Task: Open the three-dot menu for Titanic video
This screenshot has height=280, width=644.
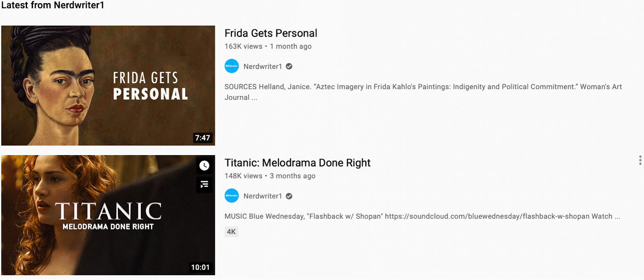Action: click(x=640, y=160)
